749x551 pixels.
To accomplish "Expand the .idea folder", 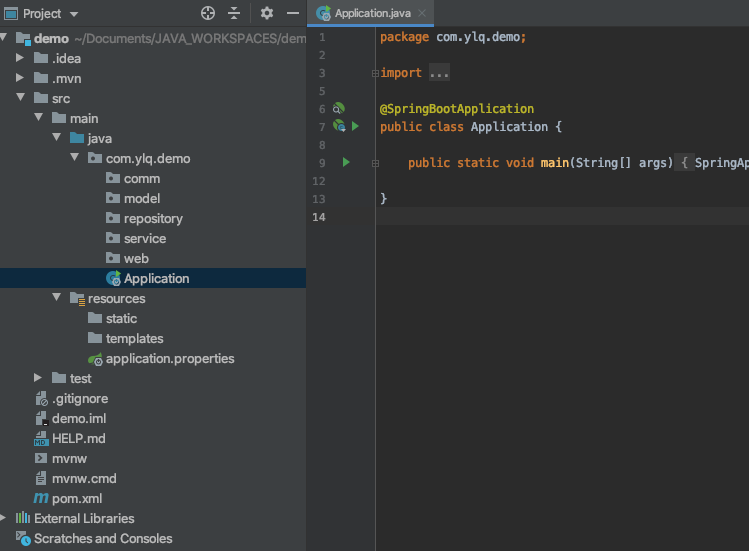I will click(x=20, y=58).
